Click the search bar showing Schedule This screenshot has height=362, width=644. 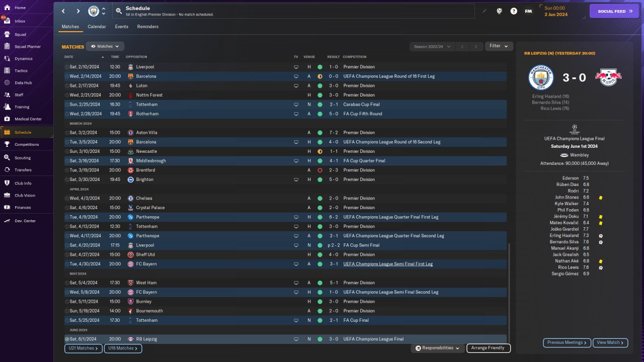pos(294,11)
